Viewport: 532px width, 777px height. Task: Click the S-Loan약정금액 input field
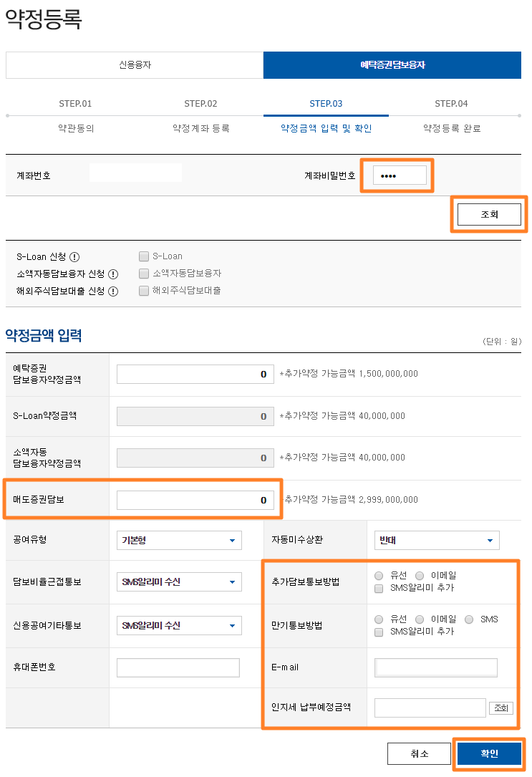click(x=195, y=416)
